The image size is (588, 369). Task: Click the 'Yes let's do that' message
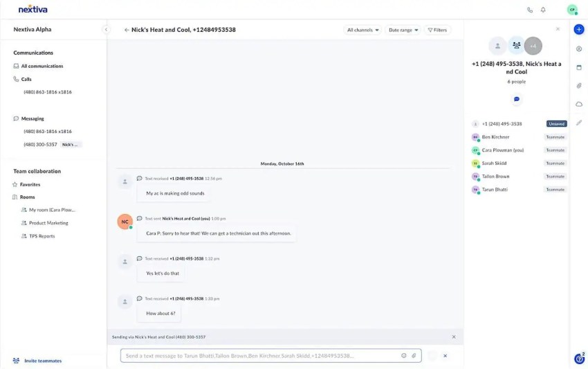tap(163, 273)
